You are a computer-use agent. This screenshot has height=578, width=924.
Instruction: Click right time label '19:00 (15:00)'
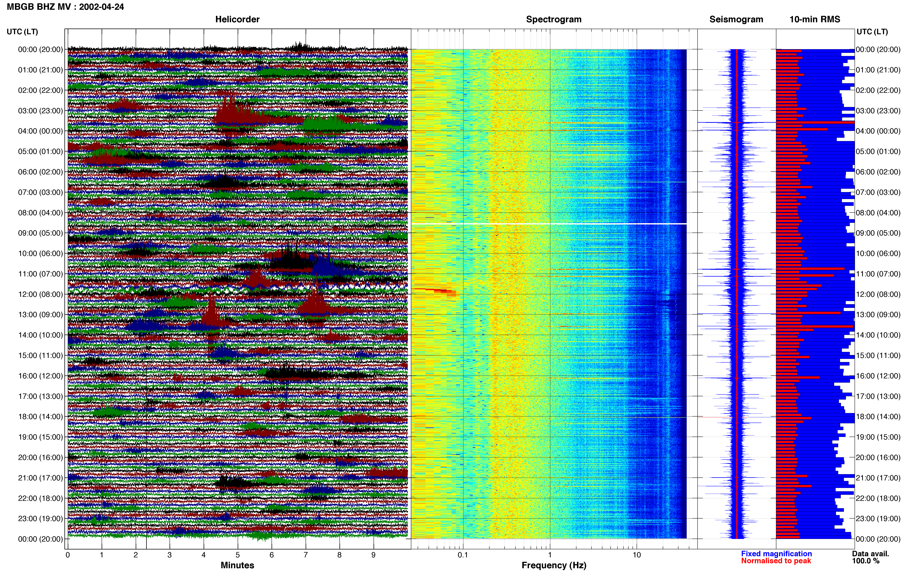pos(878,437)
